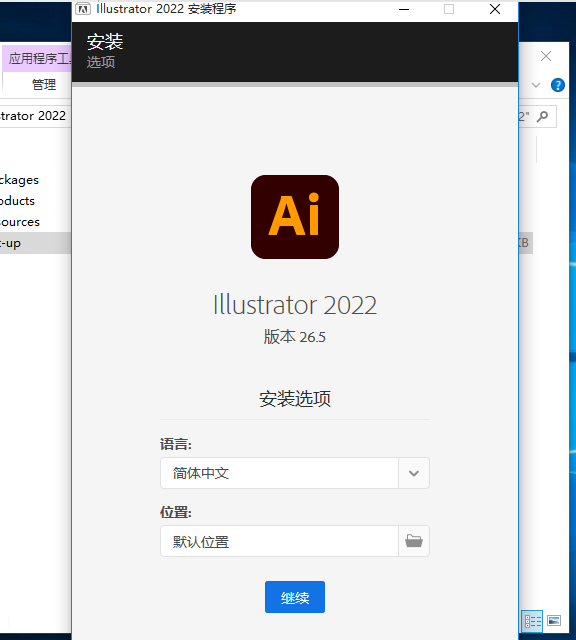Select the packages folder in File Explorer
Screen dimensions: 576x640
pyautogui.click(x=20, y=180)
